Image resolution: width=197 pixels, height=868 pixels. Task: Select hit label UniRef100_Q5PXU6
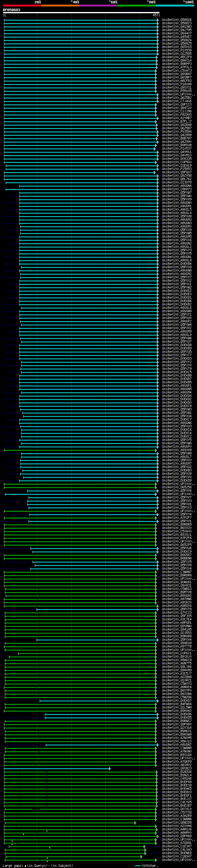point(177,548)
